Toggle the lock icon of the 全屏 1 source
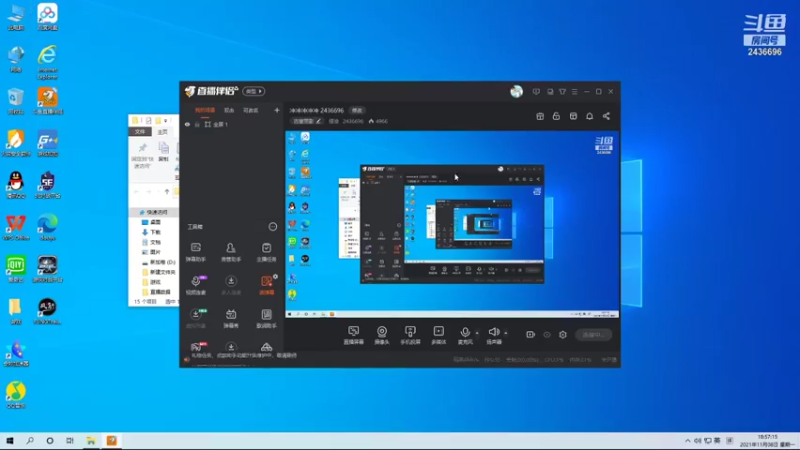The image size is (800, 450). [x=197, y=124]
